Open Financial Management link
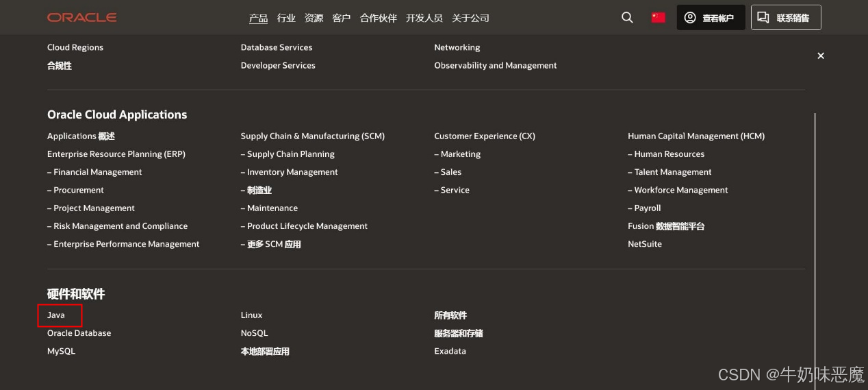Viewport: 868px width, 390px height. (94, 172)
